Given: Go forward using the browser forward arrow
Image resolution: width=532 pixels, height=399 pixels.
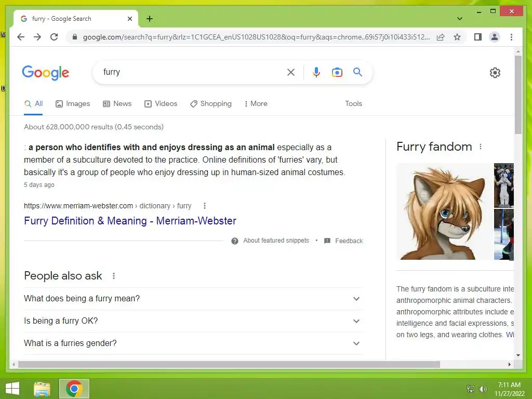Looking at the screenshot, I should 37,37.
